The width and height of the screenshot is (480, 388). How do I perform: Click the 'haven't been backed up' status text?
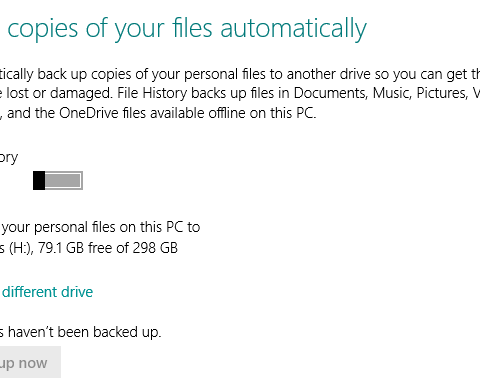pos(85,332)
